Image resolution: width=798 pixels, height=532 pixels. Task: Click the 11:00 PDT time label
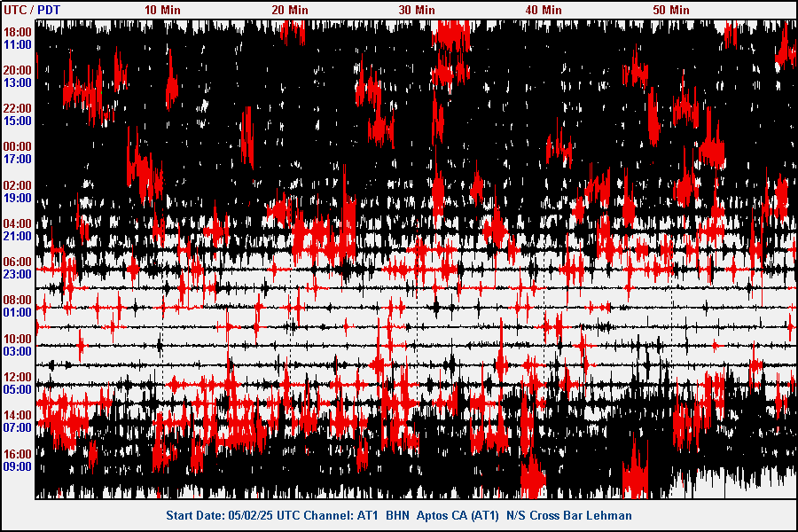(x=18, y=45)
